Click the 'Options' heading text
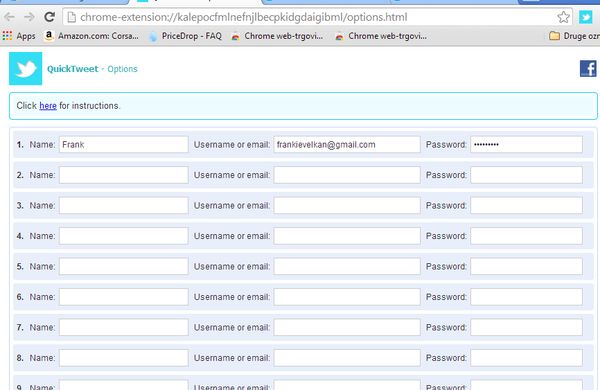Screen dimensions: 600x390 [122, 69]
